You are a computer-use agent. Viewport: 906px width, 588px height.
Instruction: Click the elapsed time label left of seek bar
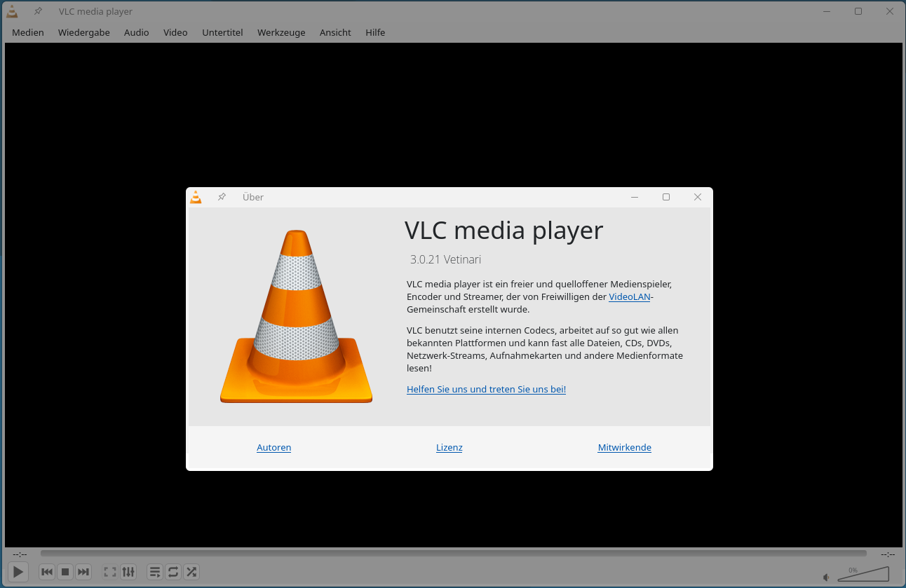(x=20, y=554)
